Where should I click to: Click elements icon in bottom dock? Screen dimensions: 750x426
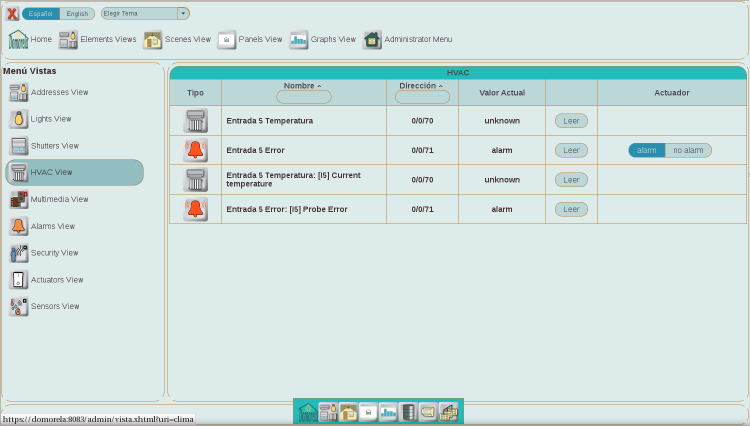(328, 412)
